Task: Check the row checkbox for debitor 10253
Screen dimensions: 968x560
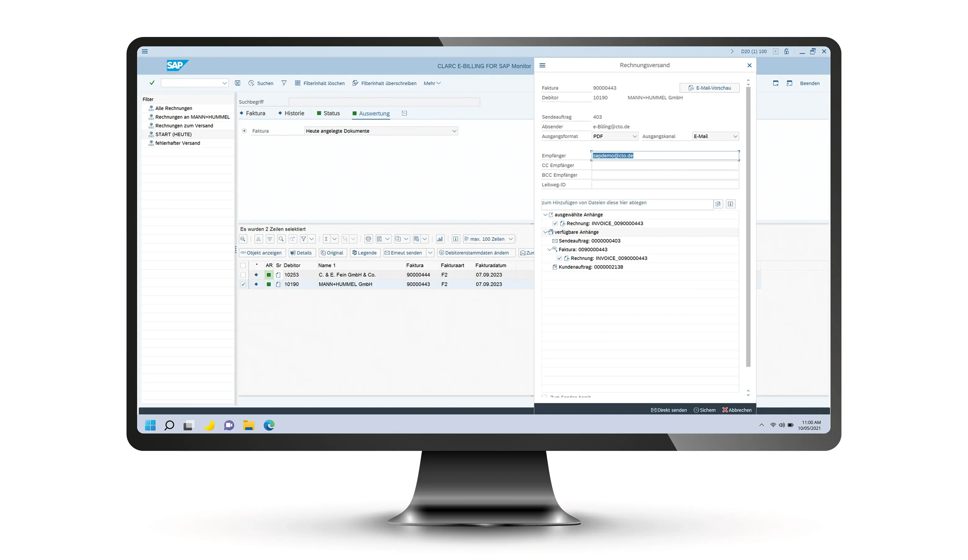Action: (243, 275)
